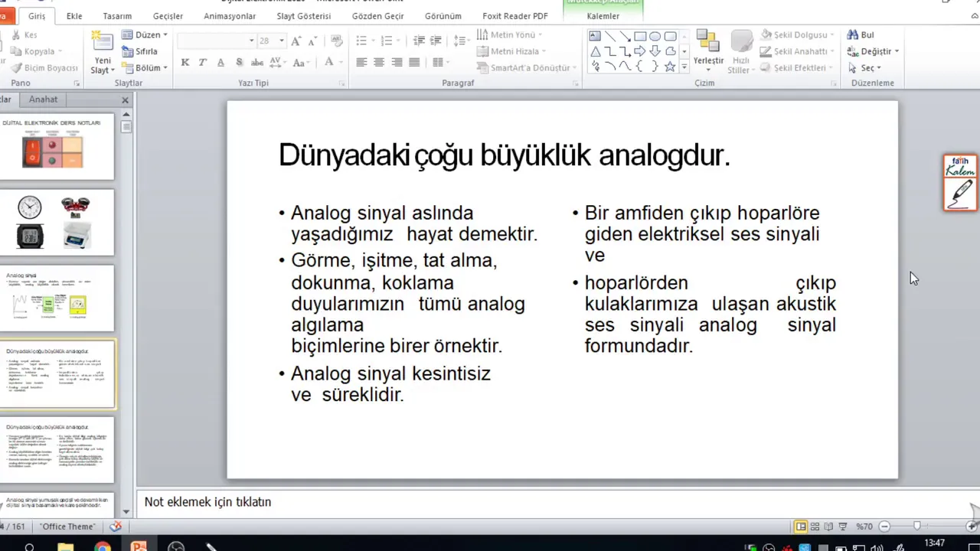Viewport: 980px width, 551px height.
Task: Switch to the Tasarım ribbon tab
Action: (x=117, y=16)
